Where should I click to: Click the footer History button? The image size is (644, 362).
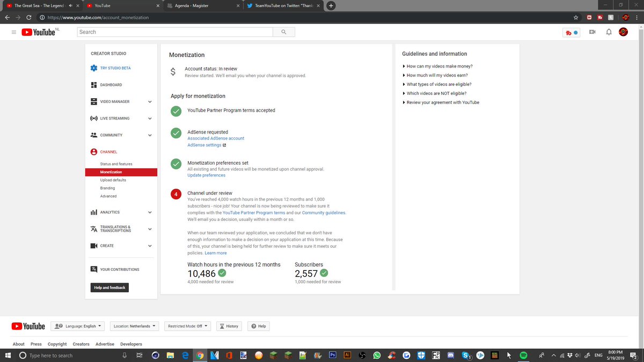[x=229, y=326]
